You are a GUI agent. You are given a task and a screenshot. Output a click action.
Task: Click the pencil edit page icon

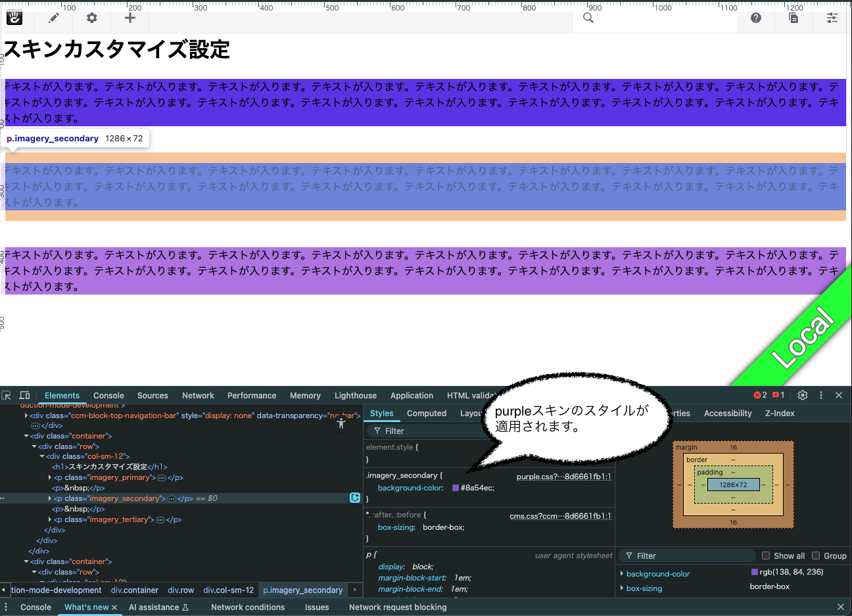54,18
